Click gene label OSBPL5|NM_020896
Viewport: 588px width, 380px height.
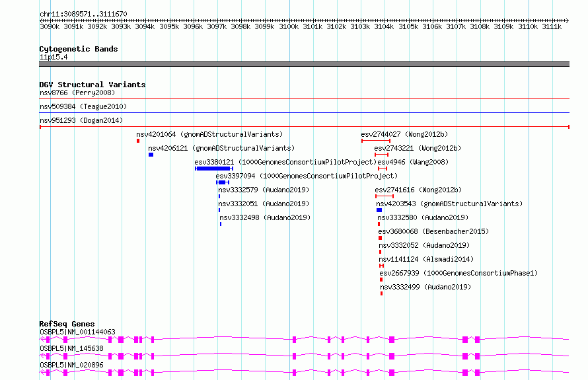click(x=71, y=365)
